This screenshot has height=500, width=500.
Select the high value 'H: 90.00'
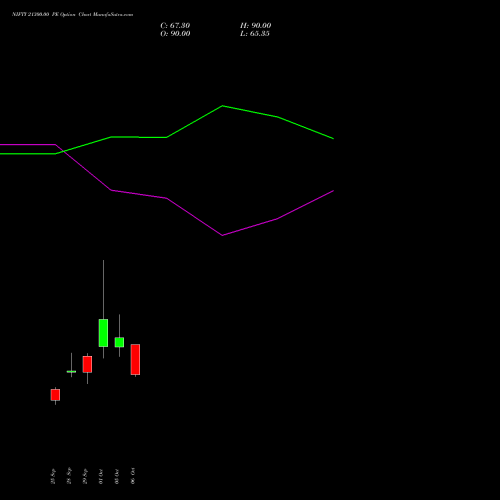click(x=255, y=26)
